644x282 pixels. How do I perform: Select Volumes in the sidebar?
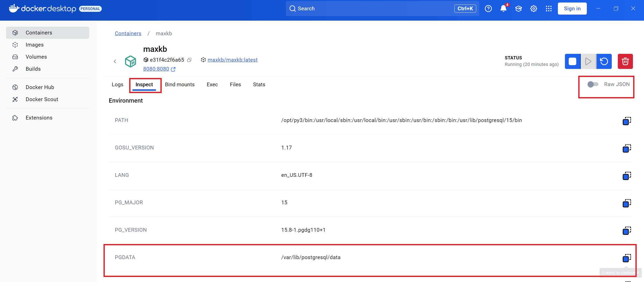coord(36,57)
